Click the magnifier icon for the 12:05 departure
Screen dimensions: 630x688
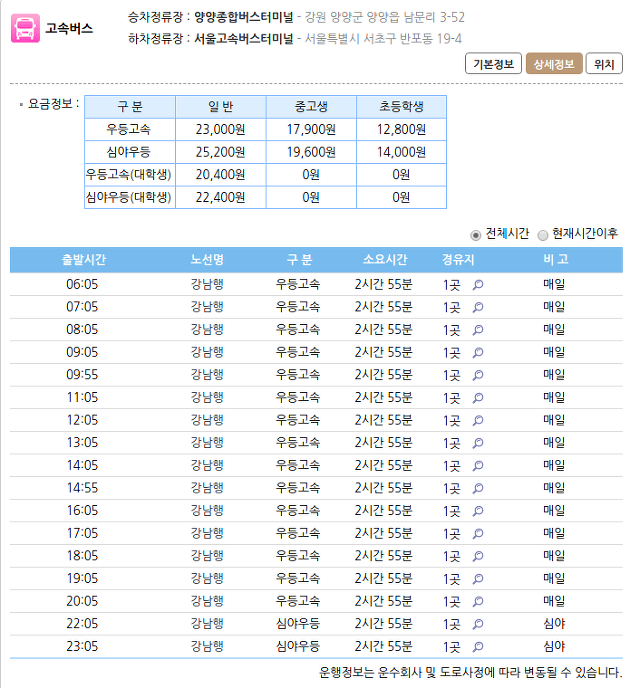[478, 420]
